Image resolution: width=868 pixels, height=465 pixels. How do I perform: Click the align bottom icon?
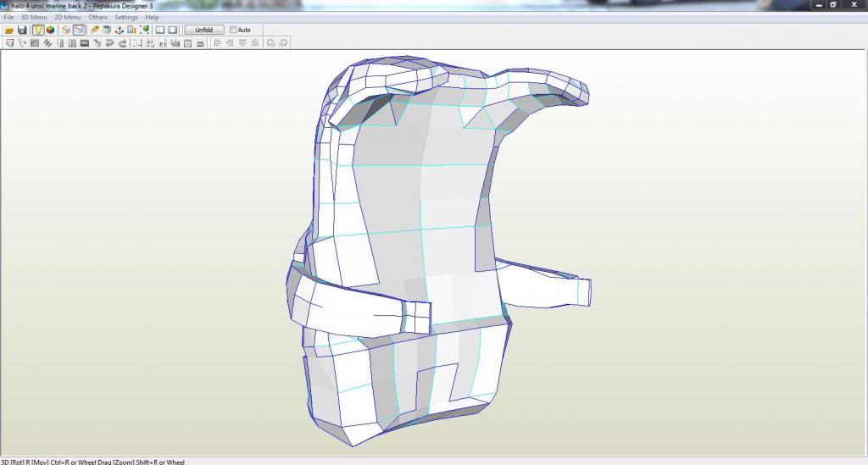pos(254,42)
